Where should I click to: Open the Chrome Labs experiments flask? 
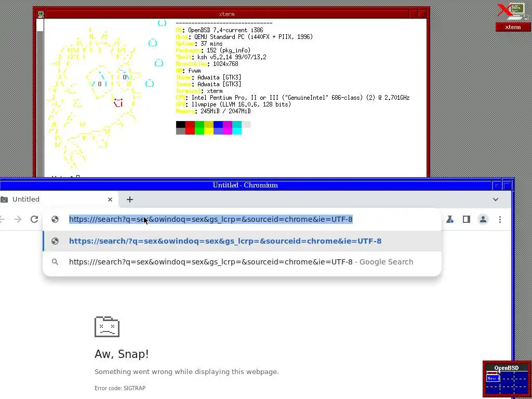point(450,219)
